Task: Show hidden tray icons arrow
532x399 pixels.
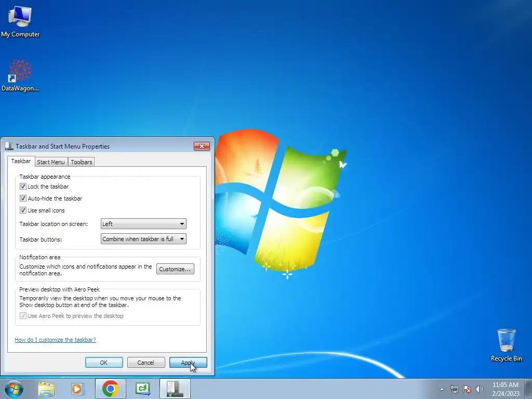Action: coord(442,389)
